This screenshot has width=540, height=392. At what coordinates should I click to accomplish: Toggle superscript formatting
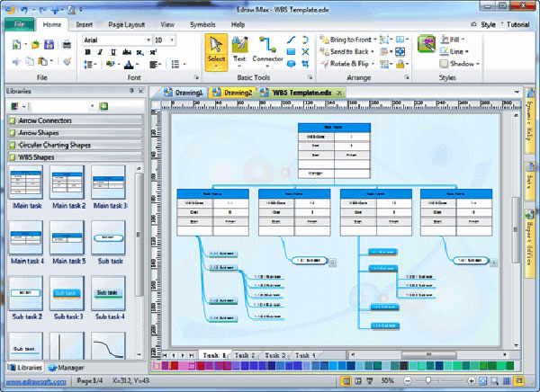point(153,52)
